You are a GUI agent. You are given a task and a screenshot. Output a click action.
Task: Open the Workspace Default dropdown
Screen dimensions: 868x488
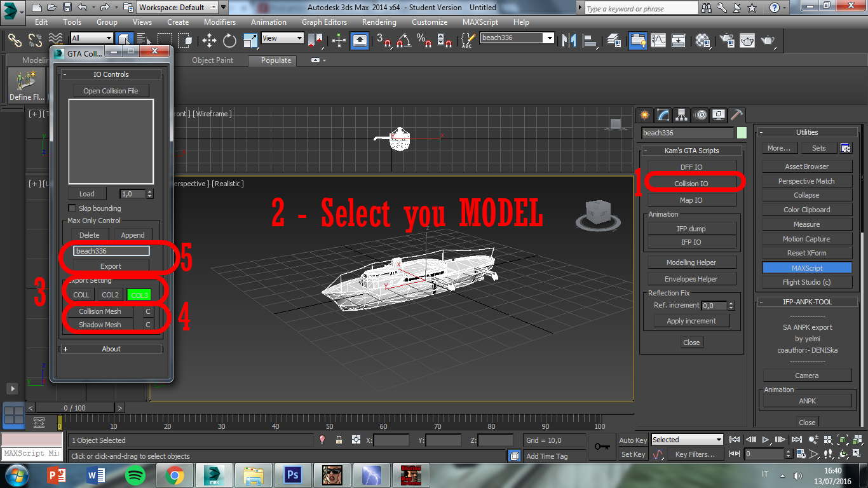(x=178, y=8)
